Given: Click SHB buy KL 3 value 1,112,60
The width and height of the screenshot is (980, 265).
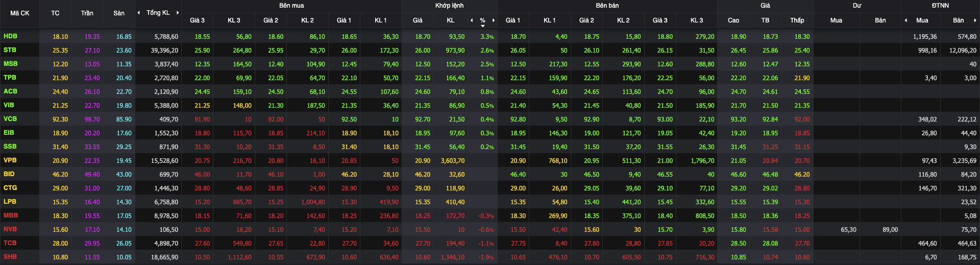Looking at the screenshot, I should click(239, 257).
